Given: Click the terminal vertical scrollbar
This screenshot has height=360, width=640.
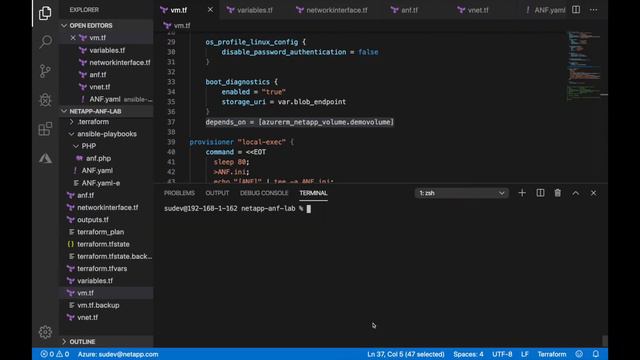Looking at the screenshot, I should point(605,340).
